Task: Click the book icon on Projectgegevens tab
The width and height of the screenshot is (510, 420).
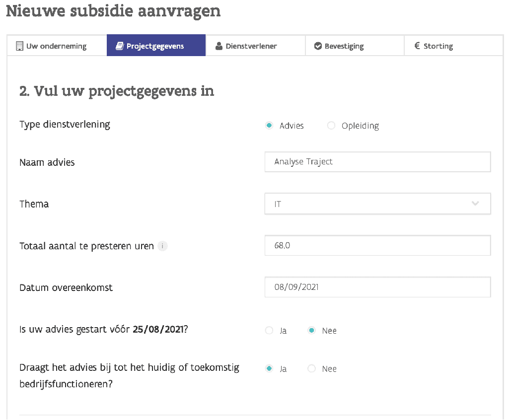Action: 119,46
